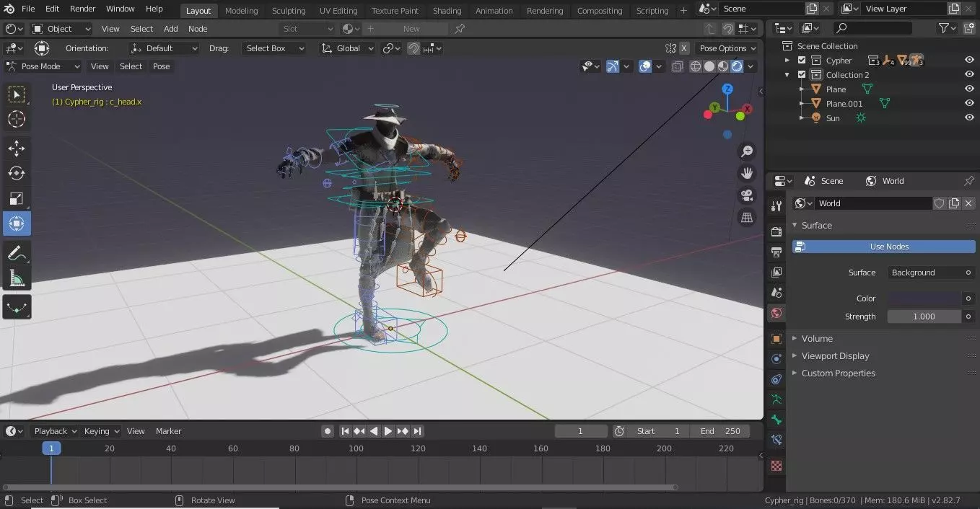Open Armature data properties tab
The height and width of the screenshot is (509, 980).
point(776,399)
